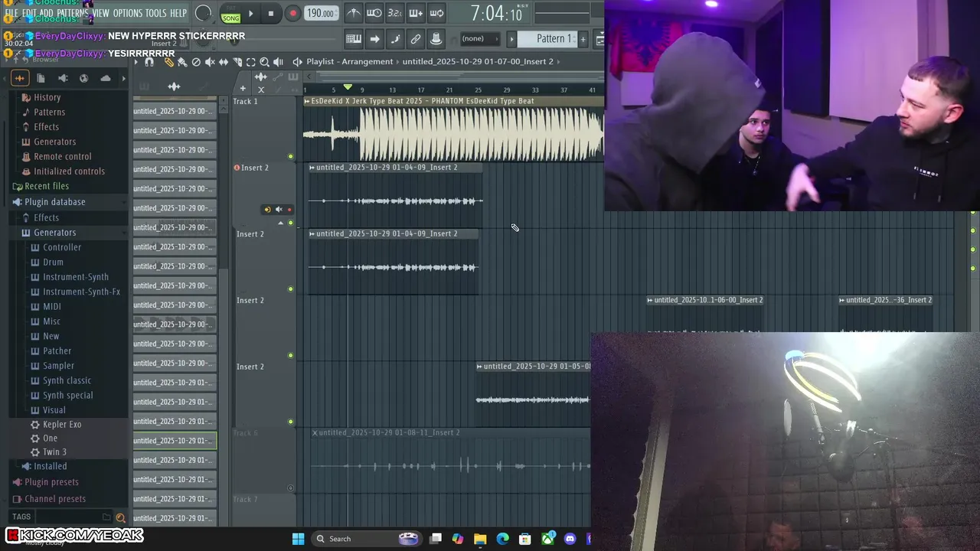This screenshot has width=980, height=551.
Task: Select the mute tool in playlist toolbar
Action: pos(210,62)
